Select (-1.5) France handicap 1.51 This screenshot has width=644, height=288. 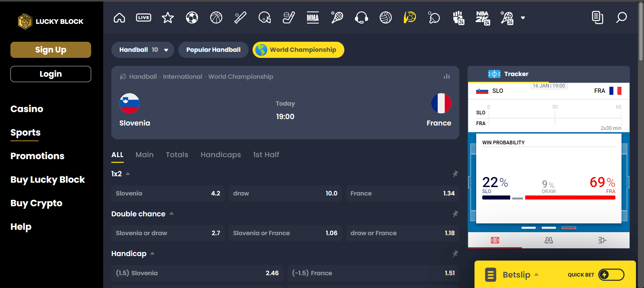373,273
